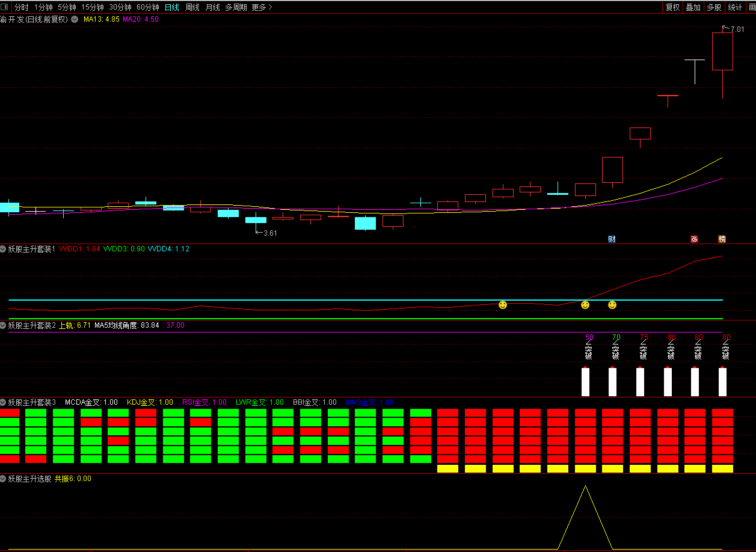Click the WDD4: 1.12 value
756x552 pixels.
click(168, 248)
